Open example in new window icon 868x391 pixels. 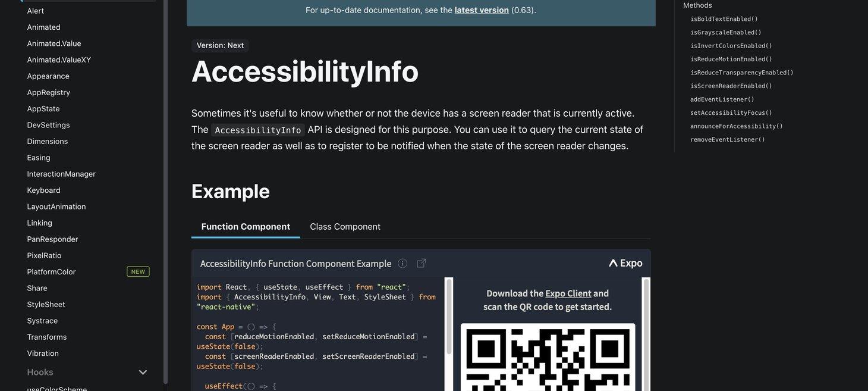point(422,263)
